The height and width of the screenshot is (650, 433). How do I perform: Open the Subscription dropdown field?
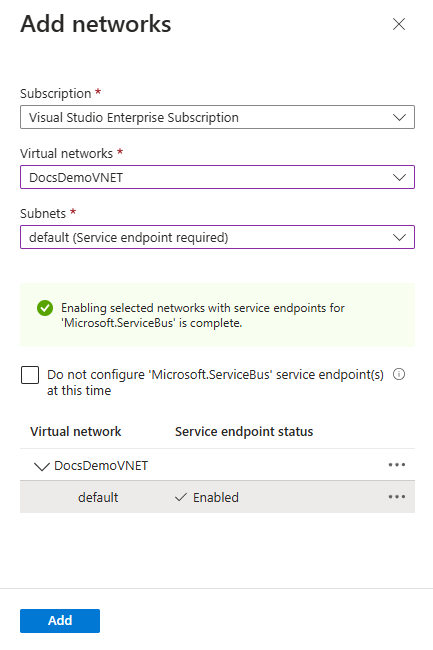pos(217,117)
